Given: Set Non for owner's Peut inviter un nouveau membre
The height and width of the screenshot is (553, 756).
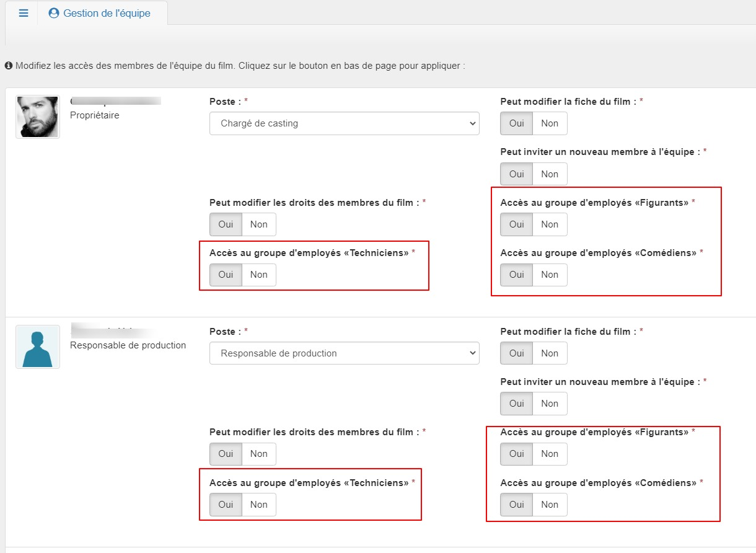Looking at the screenshot, I should (550, 174).
